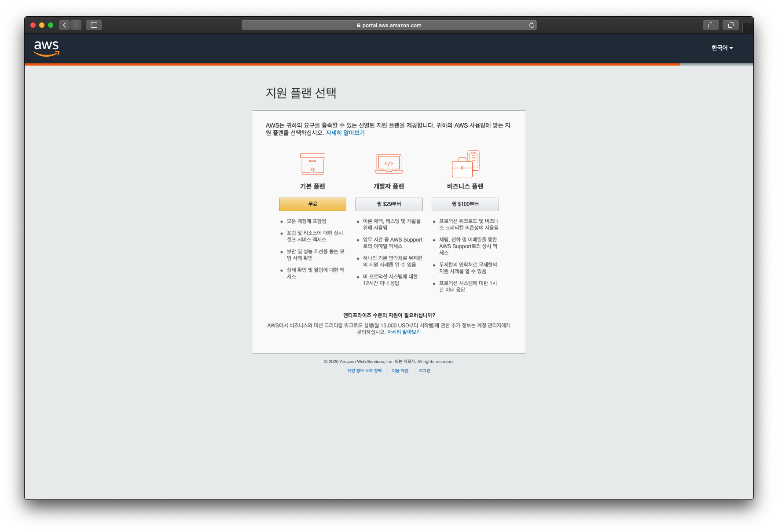The width and height of the screenshot is (778, 532).
Task: Toggle the Safari sidebar button
Action: [94, 25]
